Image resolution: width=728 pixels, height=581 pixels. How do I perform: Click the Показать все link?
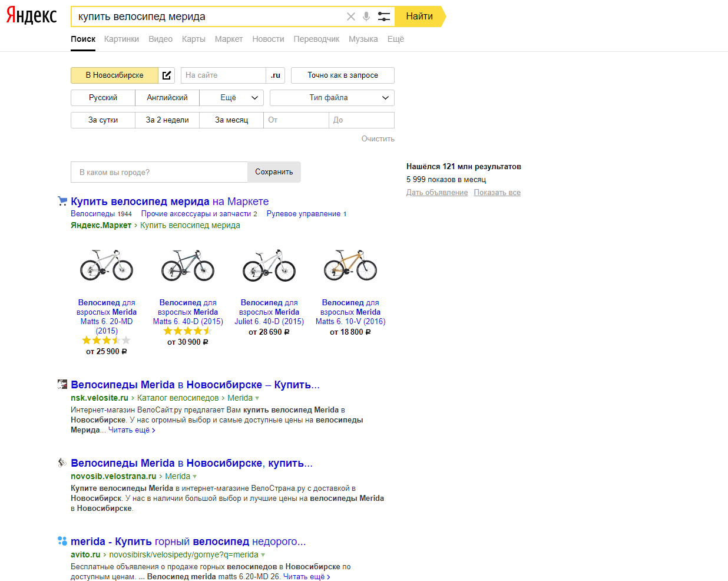point(497,193)
